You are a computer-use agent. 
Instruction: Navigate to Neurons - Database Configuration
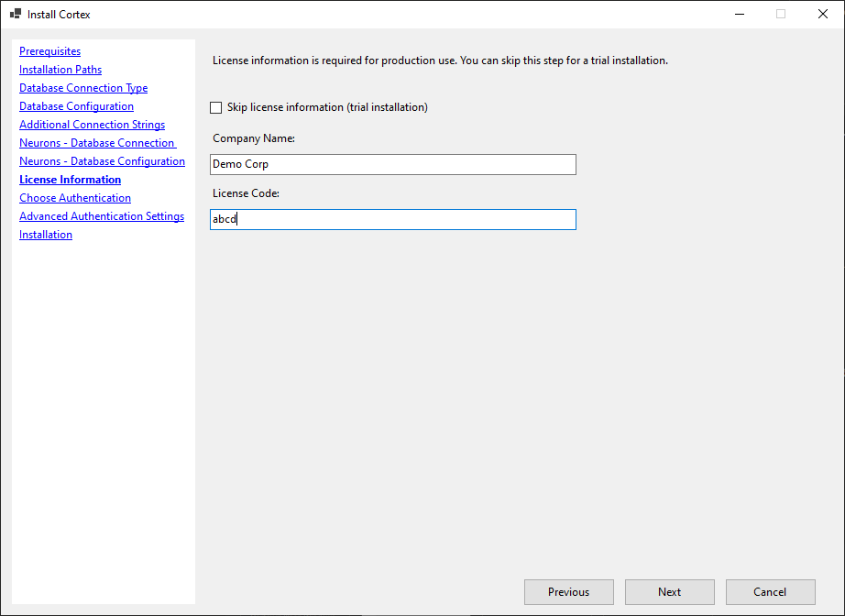point(102,161)
